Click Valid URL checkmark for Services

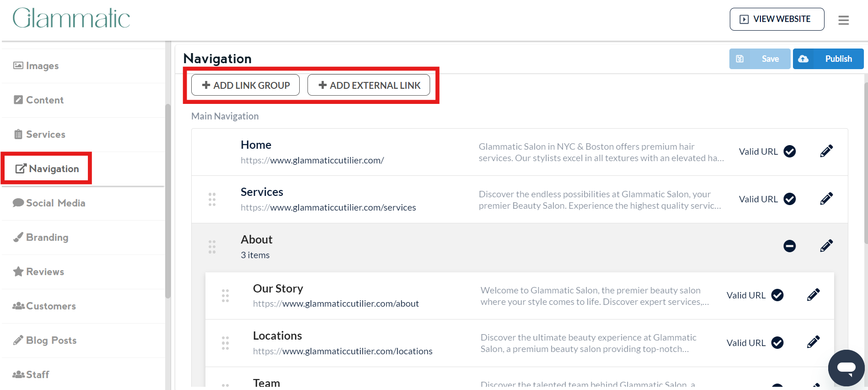(789, 199)
